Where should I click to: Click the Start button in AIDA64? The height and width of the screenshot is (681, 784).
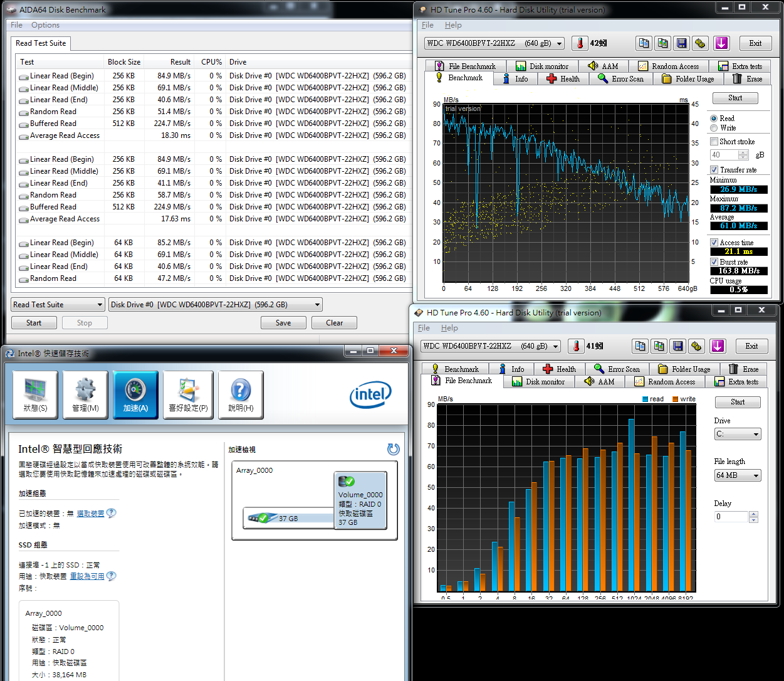click(34, 323)
